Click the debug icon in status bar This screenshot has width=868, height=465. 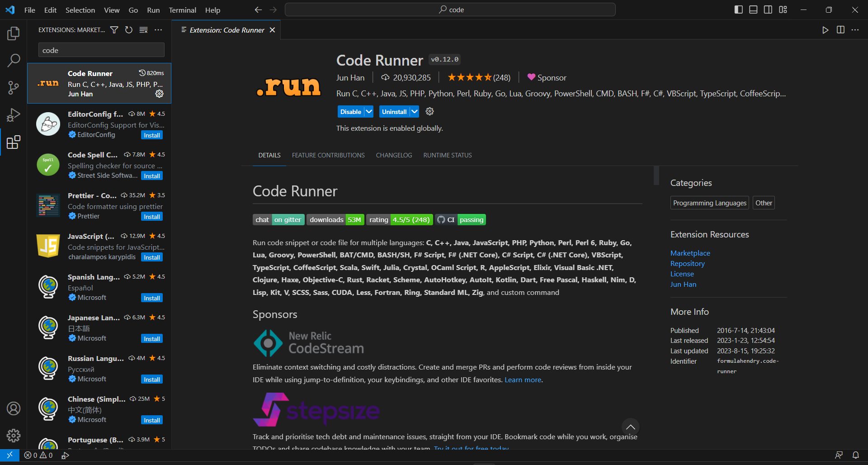[x=65, y=456]
